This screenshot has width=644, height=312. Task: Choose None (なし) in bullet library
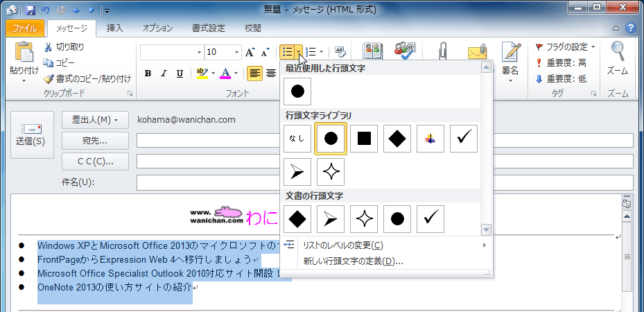tap(297, 139)
